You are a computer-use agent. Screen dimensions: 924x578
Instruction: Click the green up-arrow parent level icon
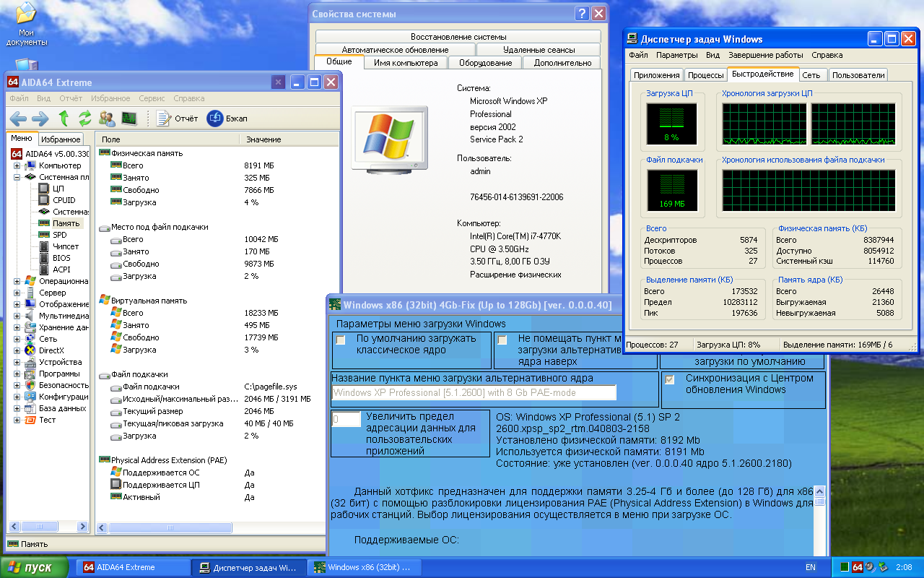[64, 118]
